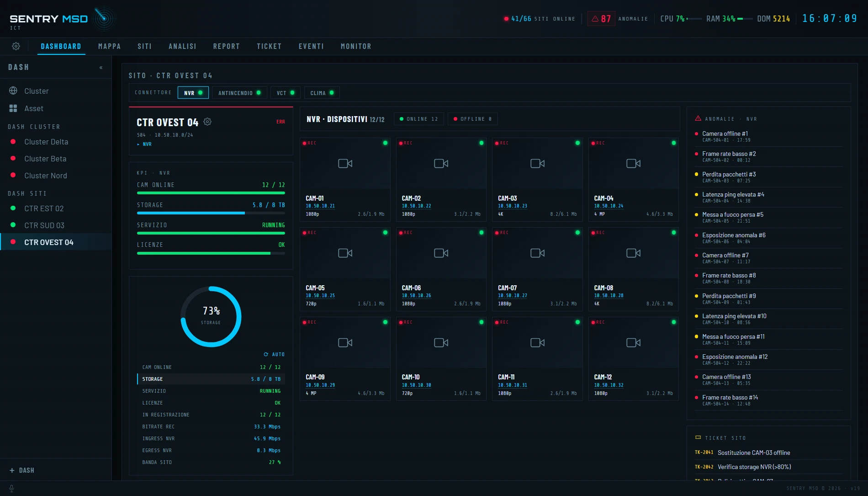Open ticket TK-2042 Verifica storage NVR
The width and height of the screenshot is (868, 496).
pyautogui.click(x=768, y=467)
